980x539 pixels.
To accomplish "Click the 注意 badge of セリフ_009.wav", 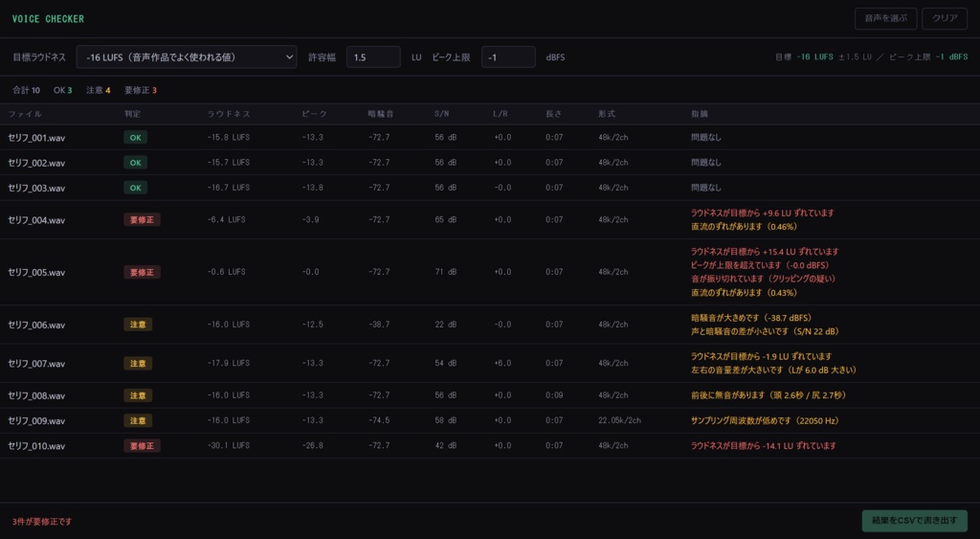I will 138,421.
